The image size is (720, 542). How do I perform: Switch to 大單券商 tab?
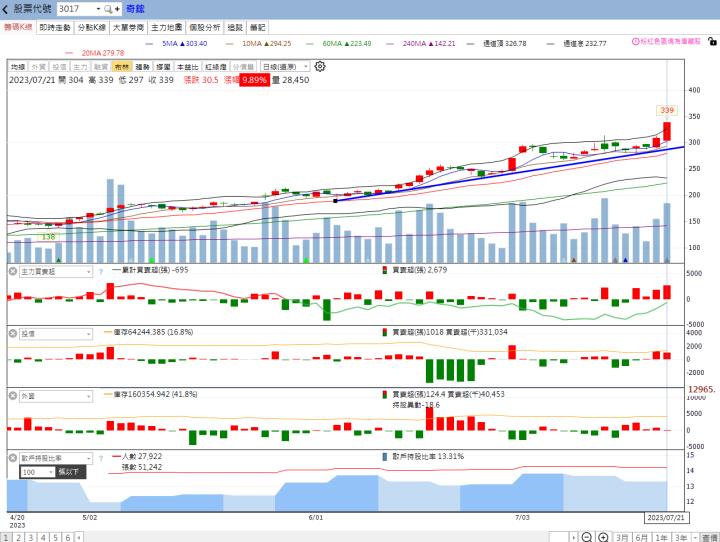click(129, 27)
